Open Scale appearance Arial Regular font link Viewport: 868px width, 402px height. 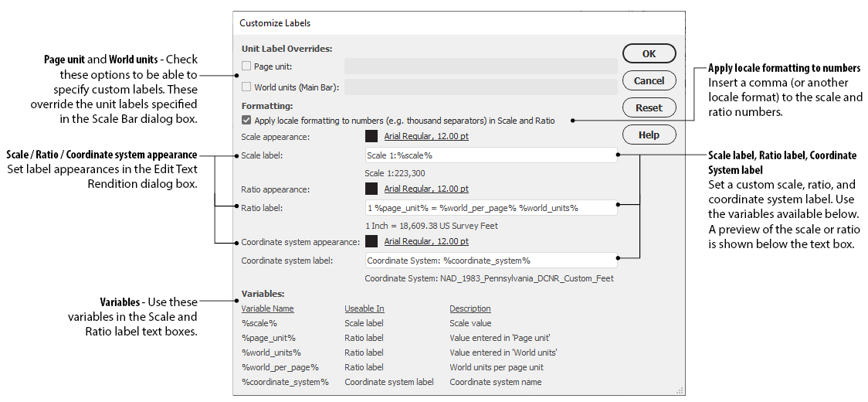[426, 137]
